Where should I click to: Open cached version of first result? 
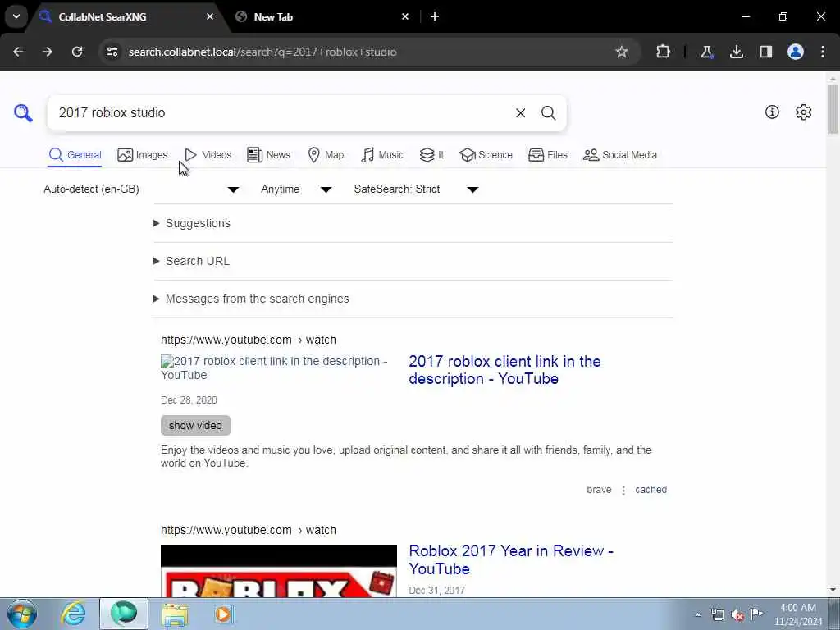pyautogui.click(x=651, y=490)
